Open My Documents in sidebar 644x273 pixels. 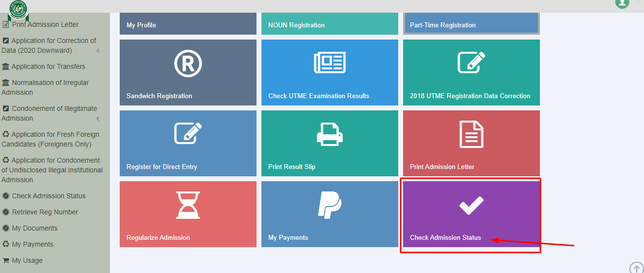tap(35, 228)
